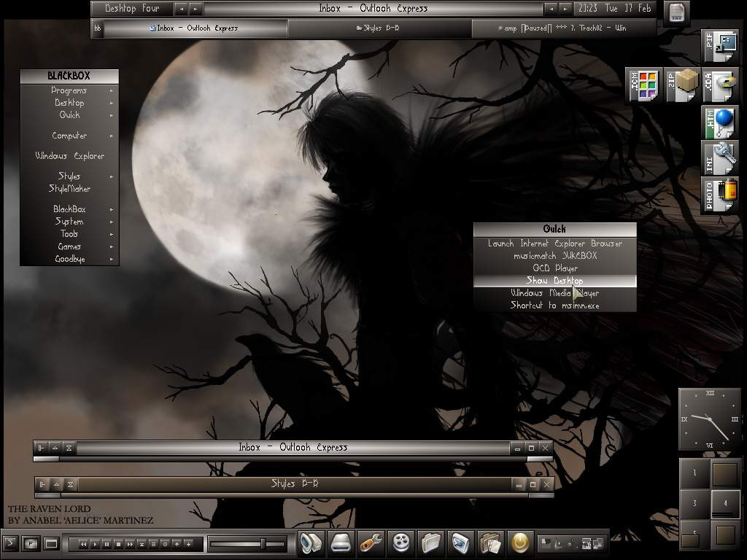Open the .CDA audio disc icon

coord(720,86)
